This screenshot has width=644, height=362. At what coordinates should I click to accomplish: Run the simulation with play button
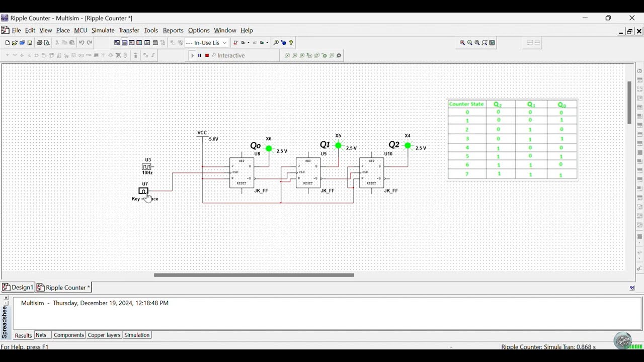(x=192, y=55)
